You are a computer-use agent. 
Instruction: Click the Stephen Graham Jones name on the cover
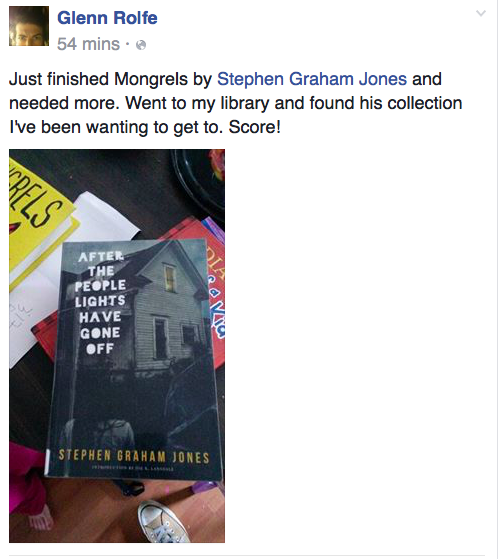[134, 456]
